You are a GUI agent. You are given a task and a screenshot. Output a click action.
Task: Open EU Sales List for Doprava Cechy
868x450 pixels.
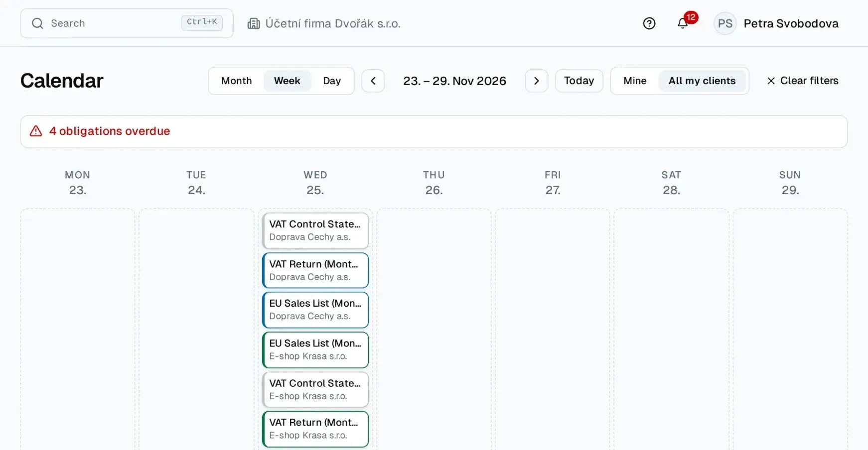(x=315, y=310)
